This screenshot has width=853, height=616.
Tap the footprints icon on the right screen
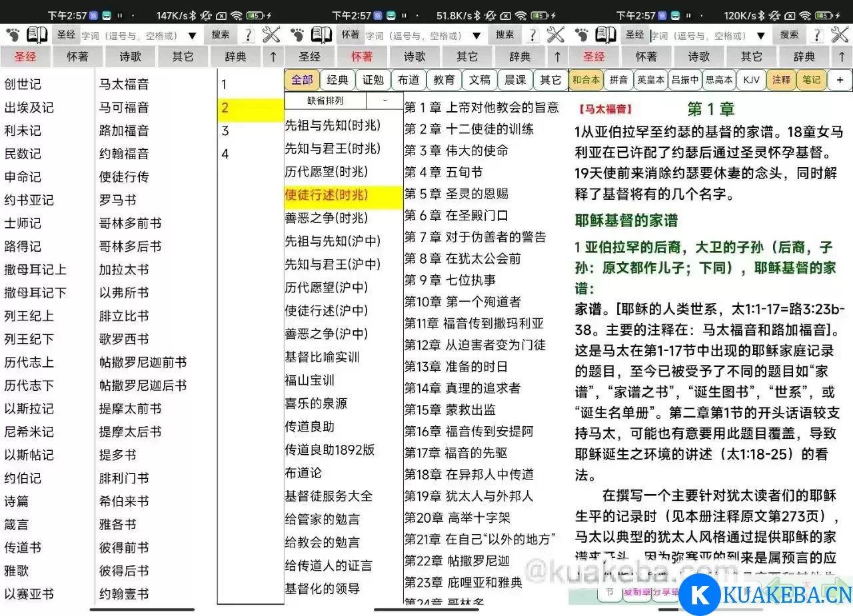[582, 35]
